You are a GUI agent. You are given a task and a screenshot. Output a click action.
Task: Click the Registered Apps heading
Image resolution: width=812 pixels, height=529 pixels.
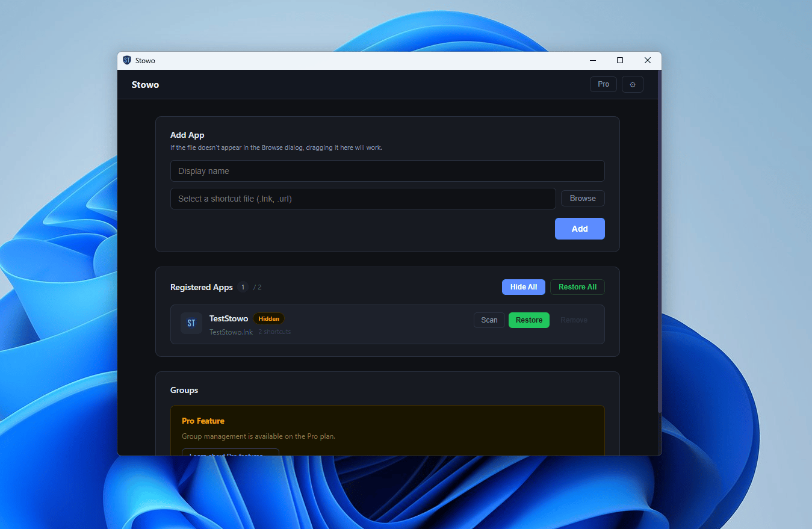[202, 287]
